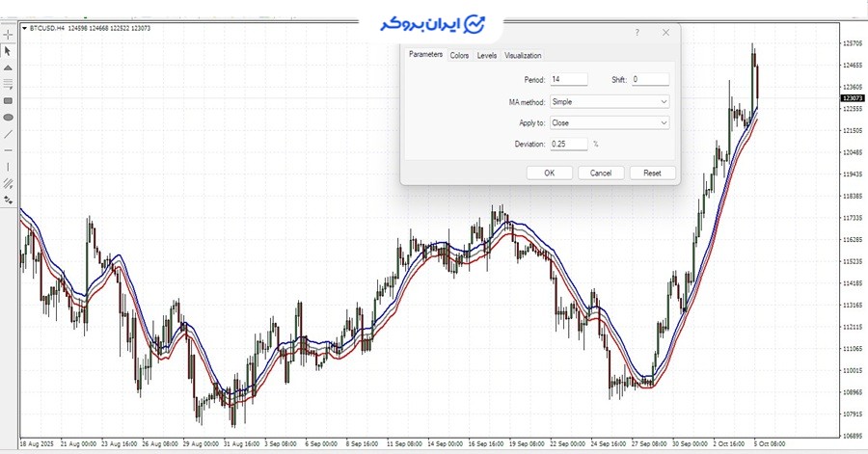Screen dimensions: 868x454
Task: Select the horizontal line tool
Action: (x=8, y=150)
